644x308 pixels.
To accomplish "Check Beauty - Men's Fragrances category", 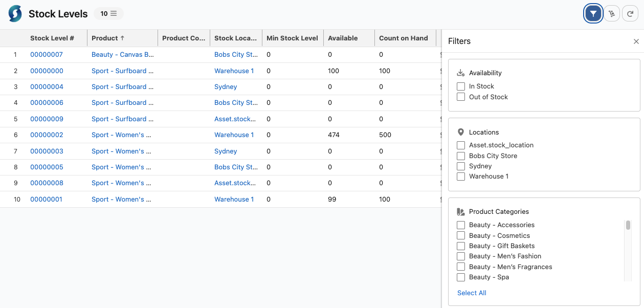I will [x=461, y=267].
